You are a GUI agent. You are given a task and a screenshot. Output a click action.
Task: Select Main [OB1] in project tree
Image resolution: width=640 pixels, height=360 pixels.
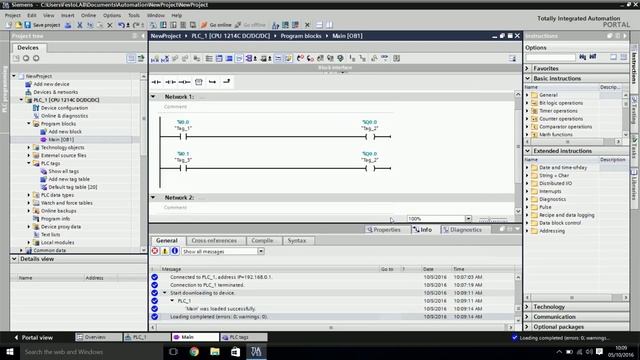pos(61,140)
